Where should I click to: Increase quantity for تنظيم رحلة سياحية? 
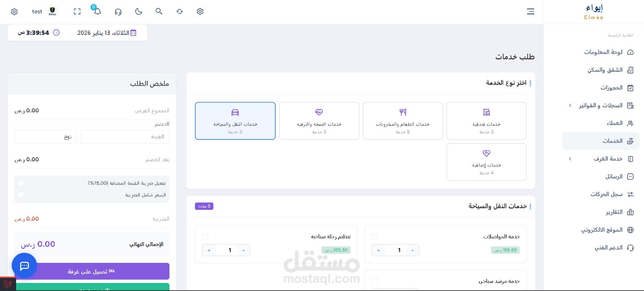(209, 250)
